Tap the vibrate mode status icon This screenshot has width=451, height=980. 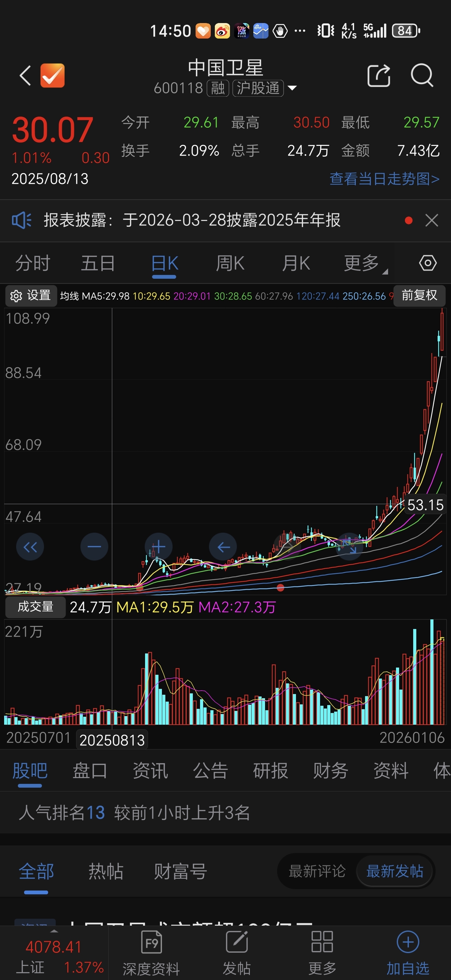click(326, 31)
